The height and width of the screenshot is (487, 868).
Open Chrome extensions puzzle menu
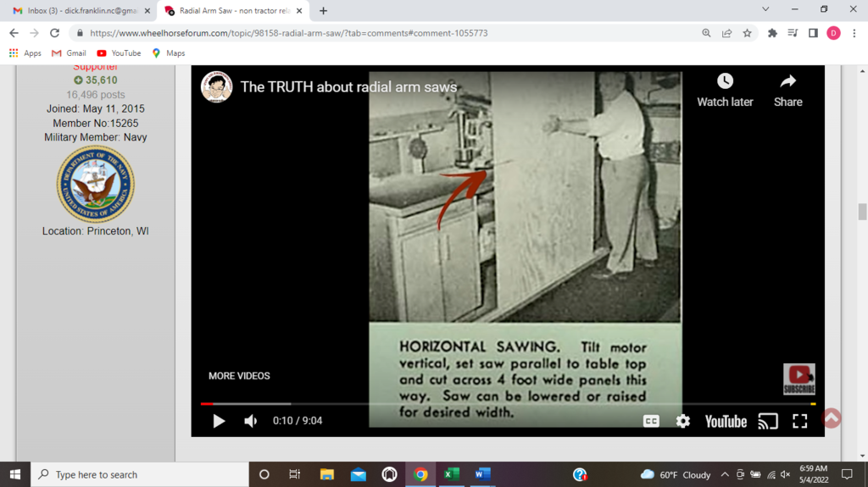click(772, 33)
